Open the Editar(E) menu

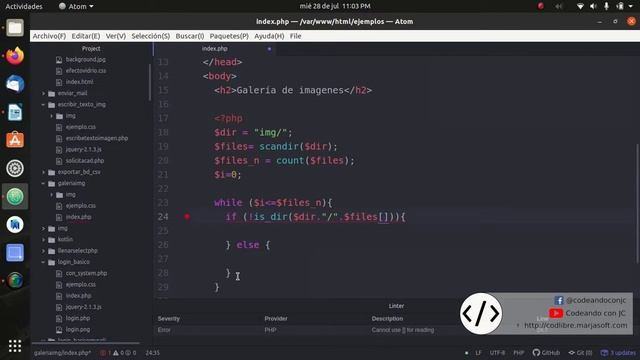coord(86,36)
